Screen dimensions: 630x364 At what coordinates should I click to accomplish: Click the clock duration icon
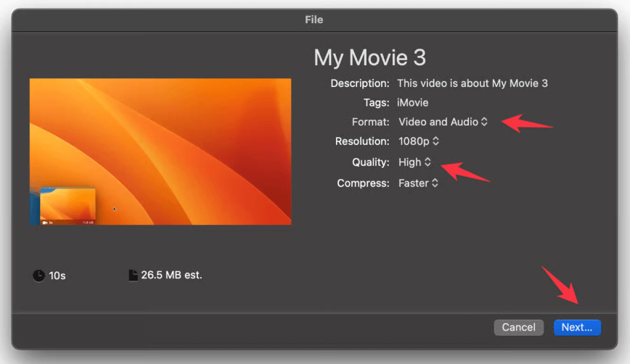tap(38, 276)
